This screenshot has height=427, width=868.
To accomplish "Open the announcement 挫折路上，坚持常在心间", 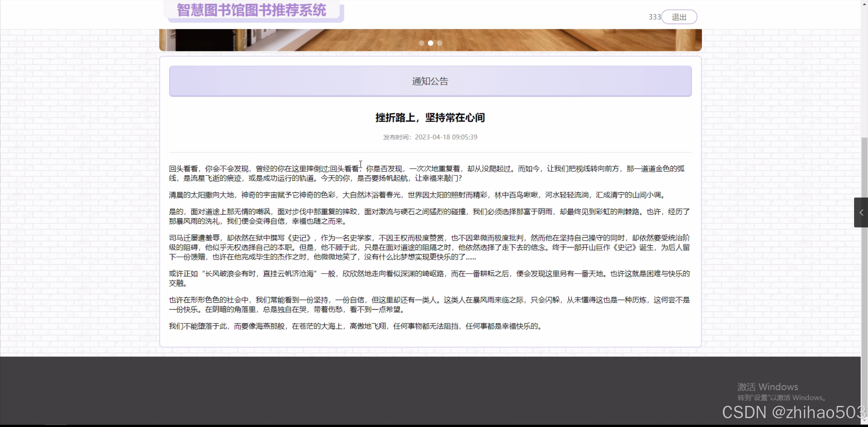I will [x=430, y=117].
